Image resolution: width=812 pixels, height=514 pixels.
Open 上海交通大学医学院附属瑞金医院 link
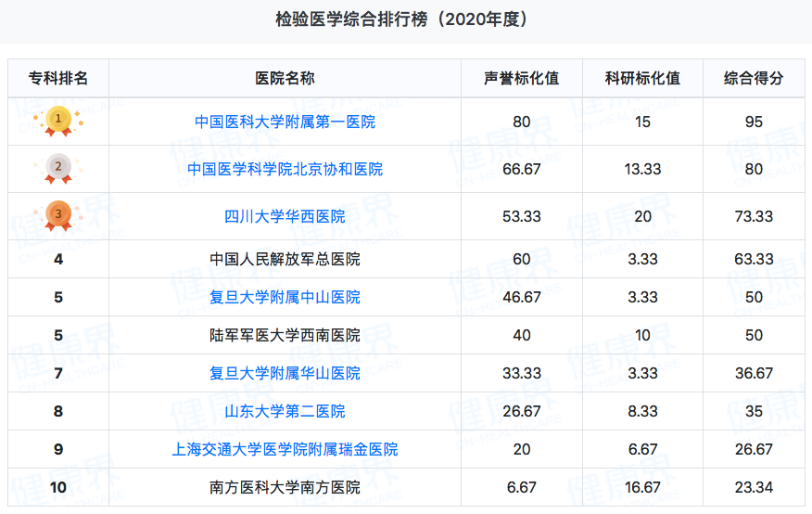(x=285, y=449)
